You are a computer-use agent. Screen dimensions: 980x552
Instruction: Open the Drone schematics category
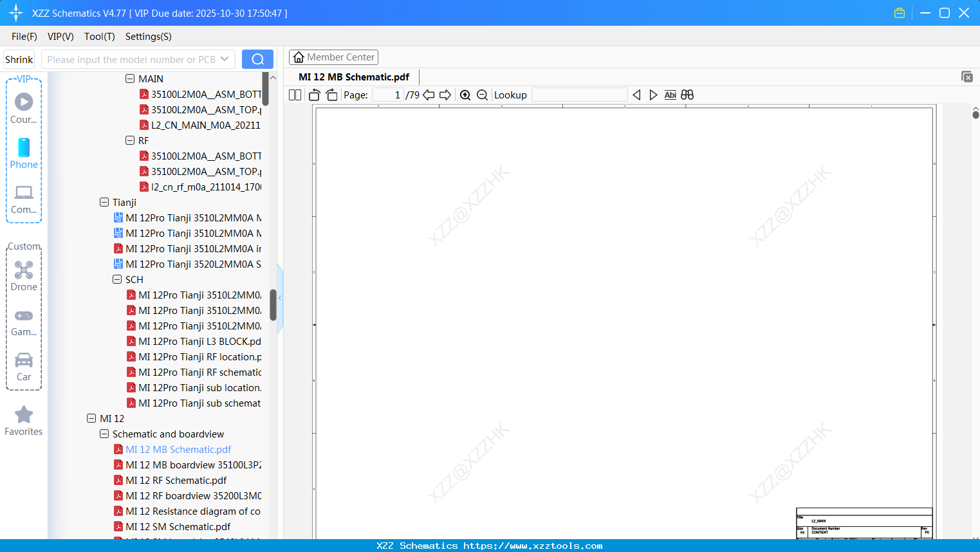coord(23,275)
